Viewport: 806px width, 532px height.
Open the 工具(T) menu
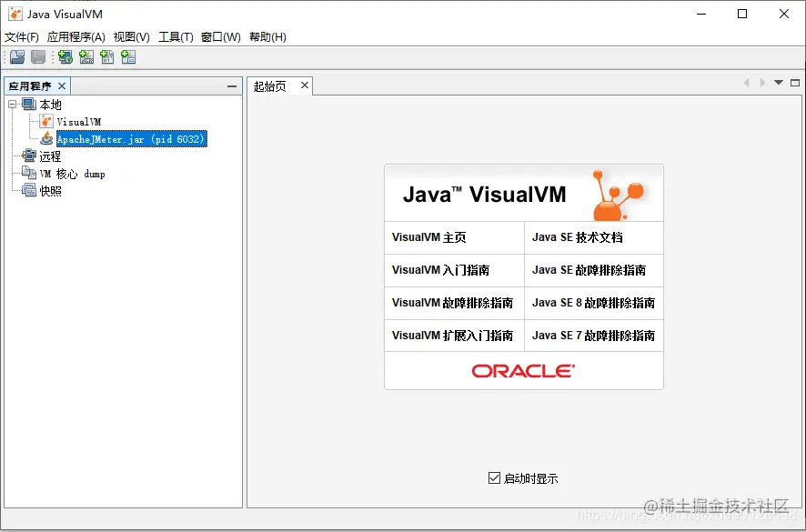176,37
